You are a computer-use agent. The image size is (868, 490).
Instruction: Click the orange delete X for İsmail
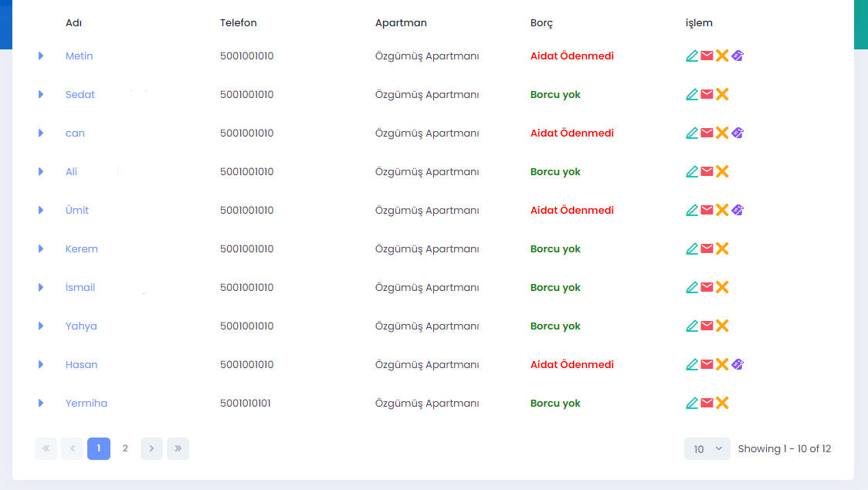(x=722, y=287)
